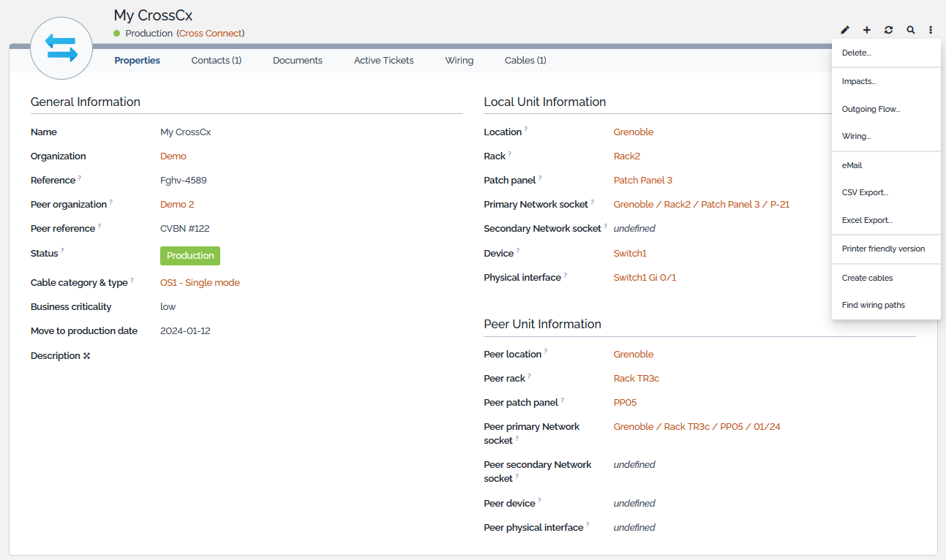946x560 pixels.
Task: Click the plus icon to create new
Action: point(867,30)
